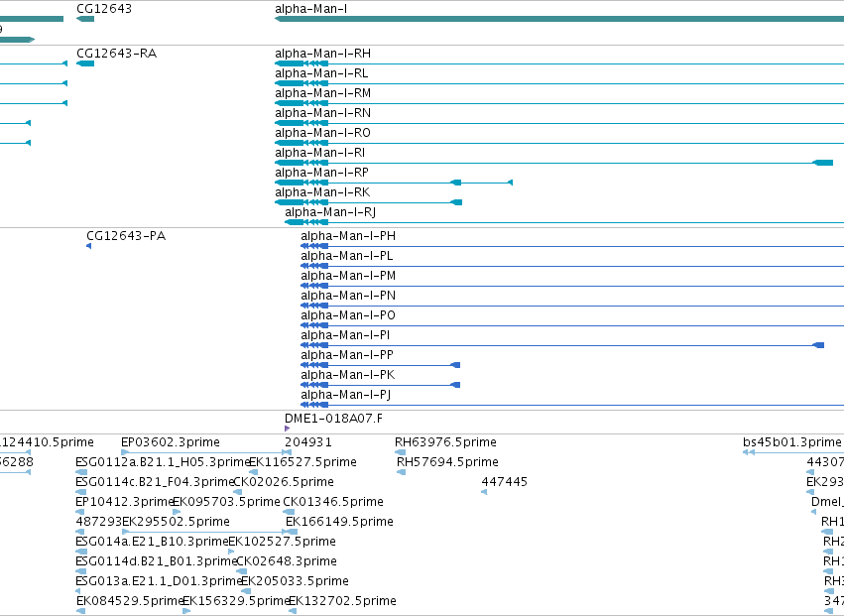Click alpha-Man-I-PN protein label
Image resolution: width=844 pixels, height=616 pixels.
click(x=348, y=296)
